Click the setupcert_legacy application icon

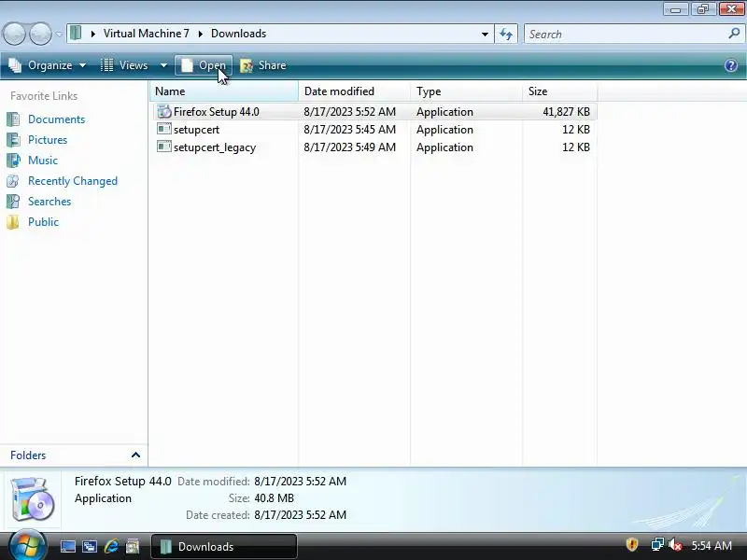pos(164,147)
